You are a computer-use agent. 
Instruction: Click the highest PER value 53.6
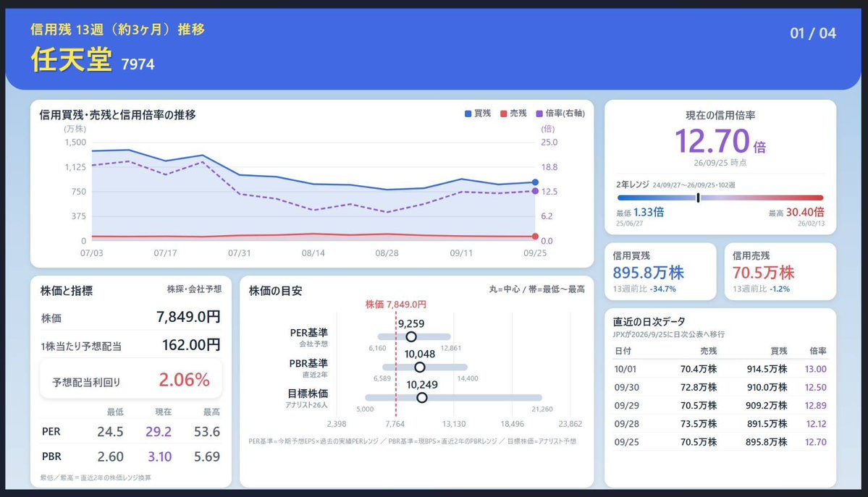point(207,432)
